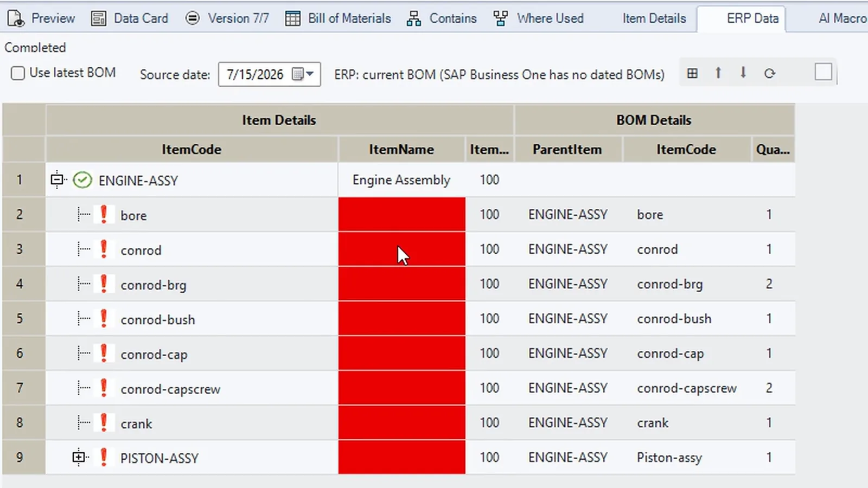Click the Contains hierarchy icon
Viewport: 868px width, 488px height.
pos(414,18)
